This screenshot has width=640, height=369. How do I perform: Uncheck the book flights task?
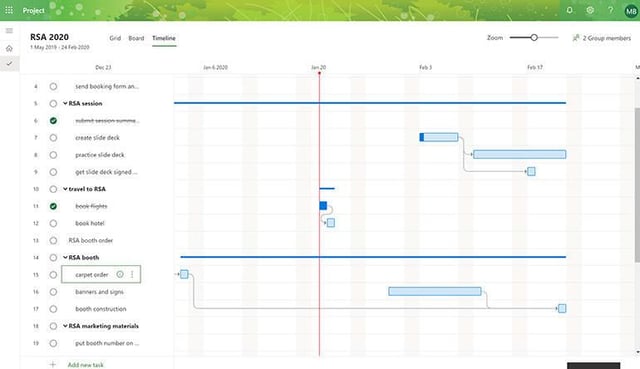53,207
